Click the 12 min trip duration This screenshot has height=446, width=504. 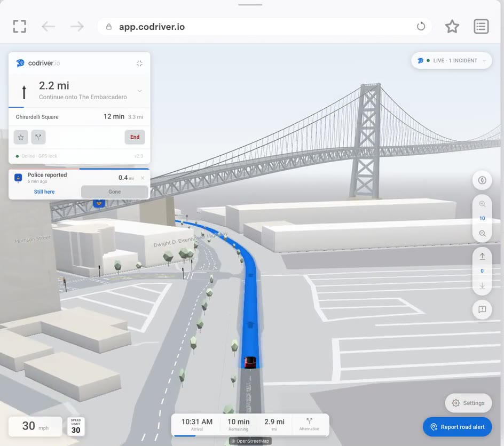114,116
